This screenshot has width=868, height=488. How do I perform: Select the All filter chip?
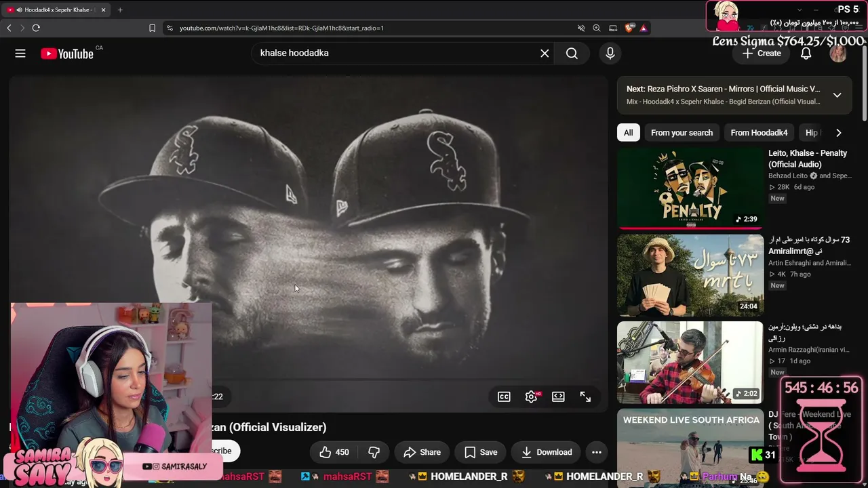(x=629, y=133)
